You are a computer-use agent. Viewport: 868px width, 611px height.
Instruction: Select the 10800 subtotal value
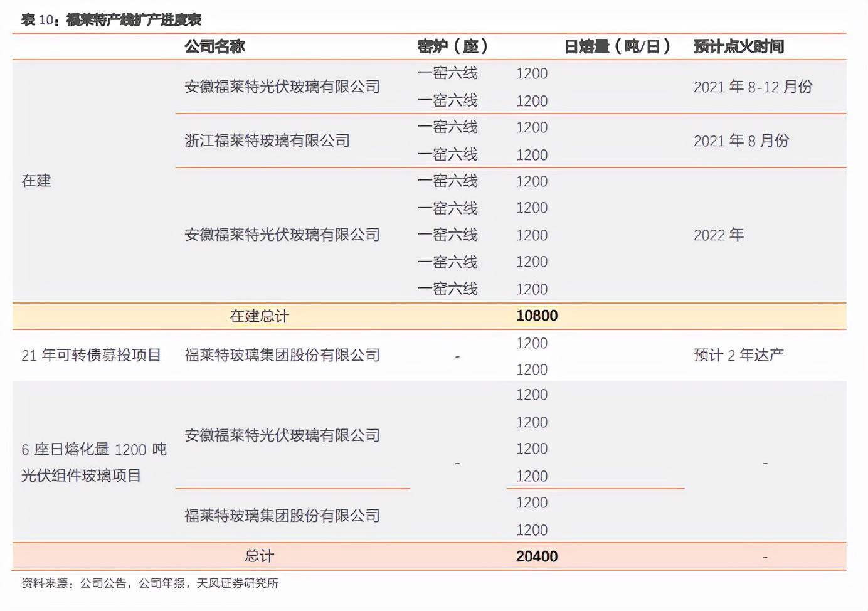(x=537, y=316)
